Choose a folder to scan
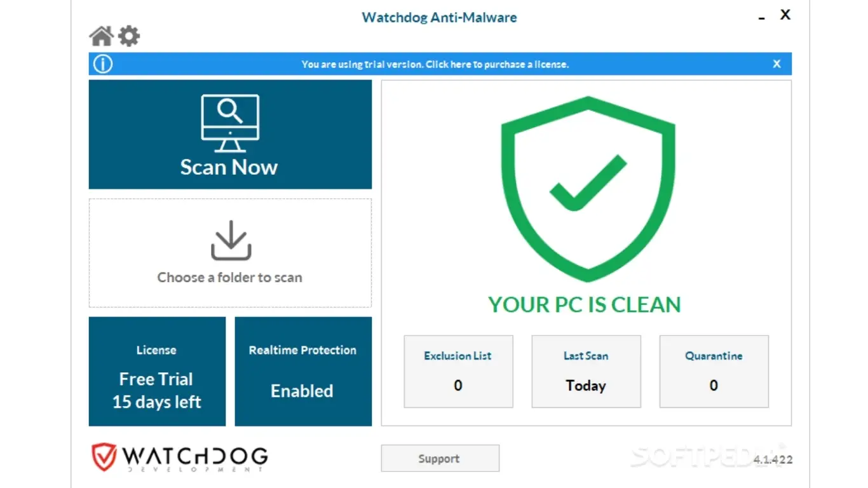The width and height of the screenshot is (868, 488). click(x=229, y=277)
